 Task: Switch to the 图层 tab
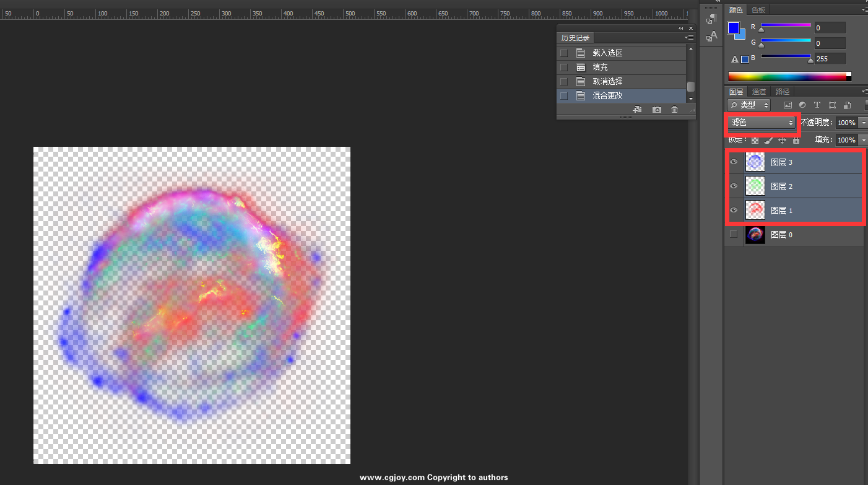click(x=736, y=92)
